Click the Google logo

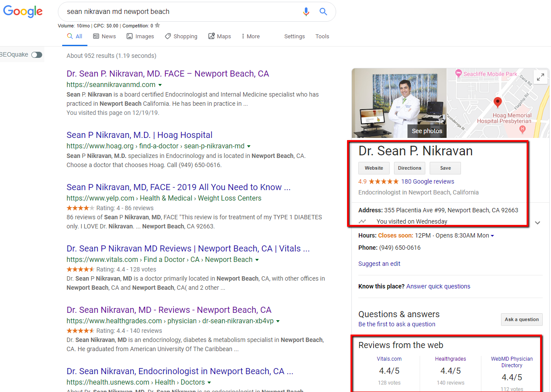[x=23, y=12]
